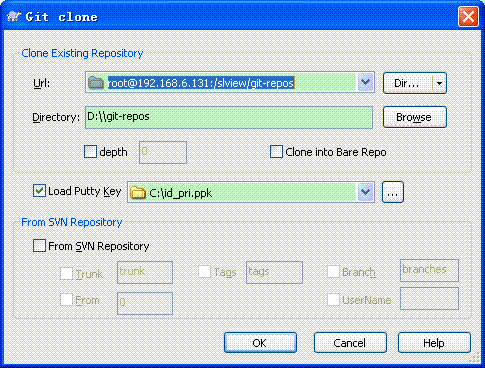The image size is (485, 368).
Task: Toggle the UserName checkbox
Action: [x=333, y=300]
